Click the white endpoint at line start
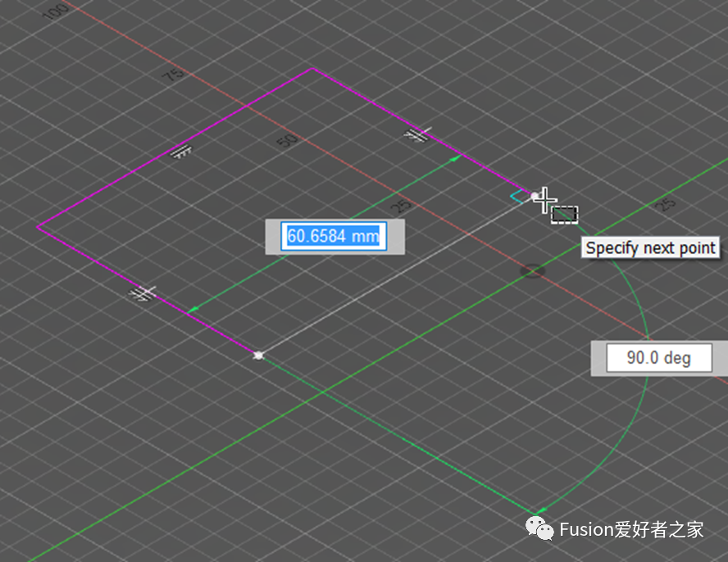728x562 pixels. click(258, 356)
